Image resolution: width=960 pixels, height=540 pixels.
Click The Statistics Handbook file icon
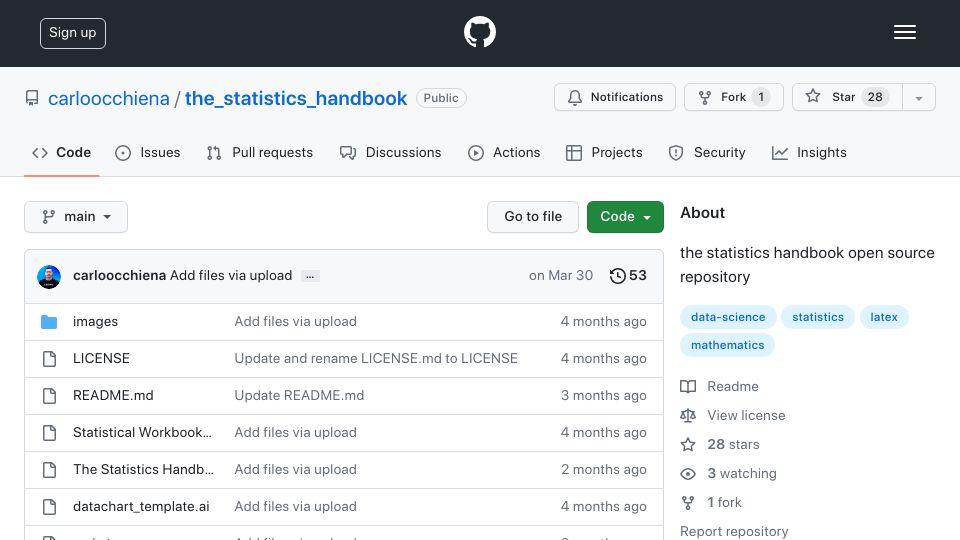pyautogui.click(x=50, y=470)
